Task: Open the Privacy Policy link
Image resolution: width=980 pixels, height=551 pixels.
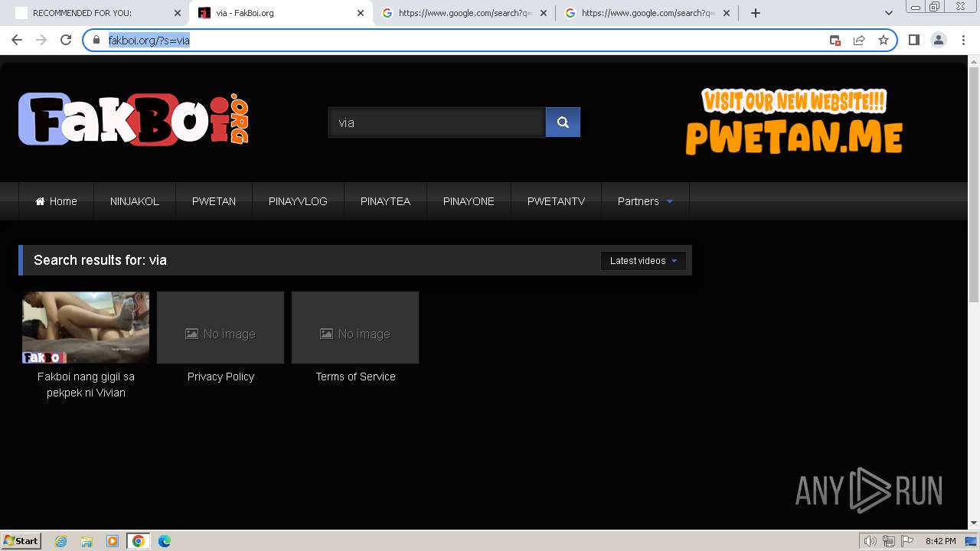Action: tap(220, 377)
